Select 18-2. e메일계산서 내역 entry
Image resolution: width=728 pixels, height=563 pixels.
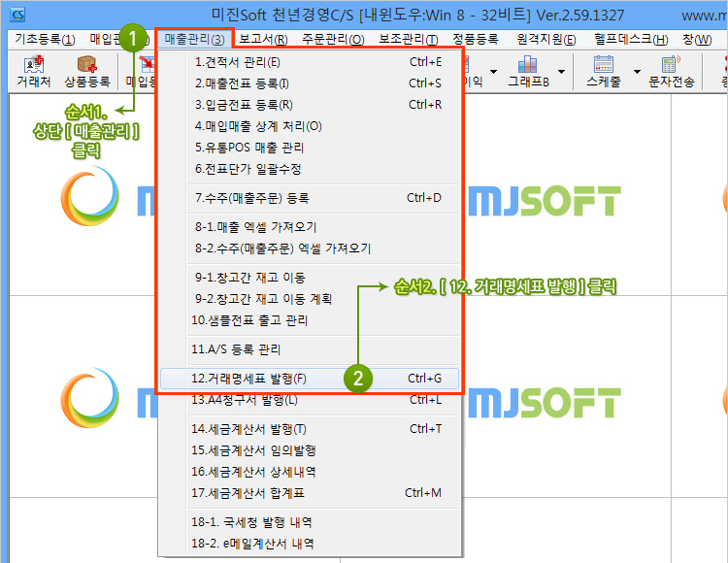coord(311,543)
